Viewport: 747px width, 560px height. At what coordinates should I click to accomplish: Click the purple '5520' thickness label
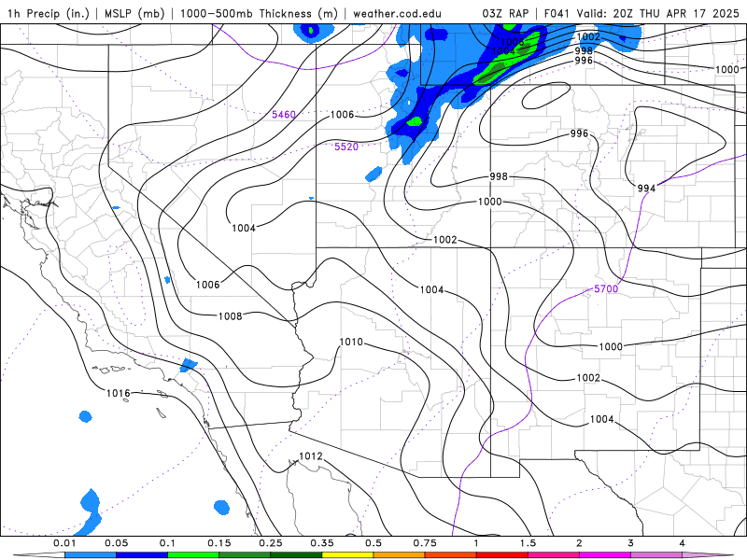pos(346,147)
